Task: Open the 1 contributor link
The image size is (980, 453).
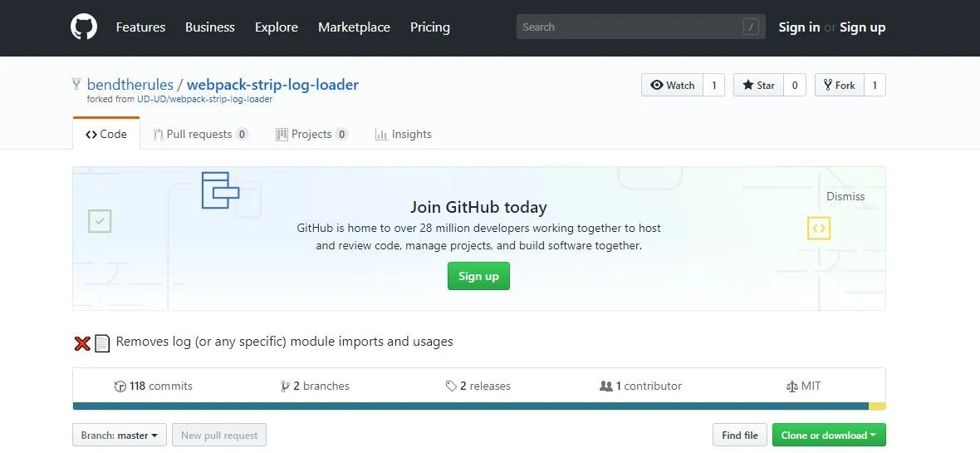Action: tap(640, 386)
